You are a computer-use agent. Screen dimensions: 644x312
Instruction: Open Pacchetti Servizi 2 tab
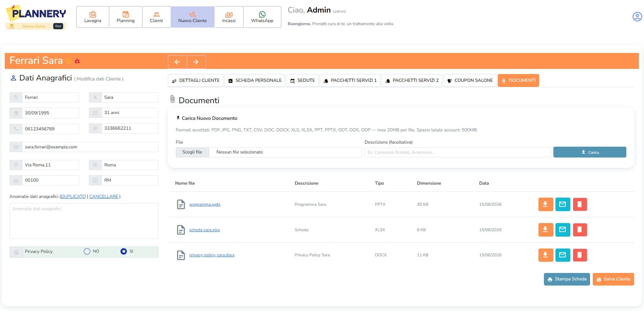coord(412,80)
